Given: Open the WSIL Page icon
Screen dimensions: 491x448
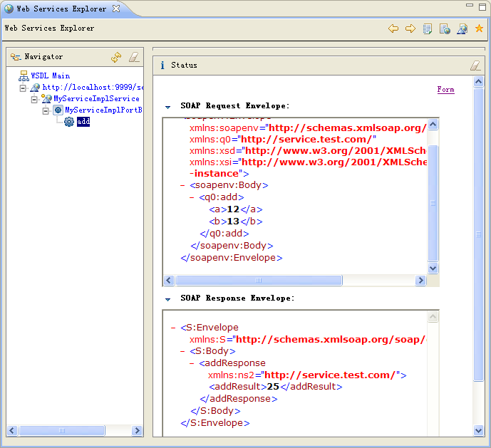Looking at the screenshot, I should pos(445,28).
